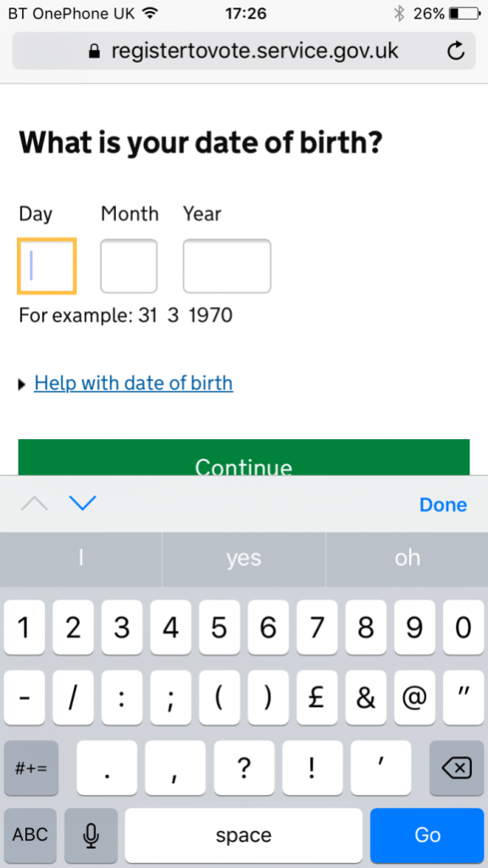Switch keyboard to #+= symbols
This screenshot has height=868, width=488.
30,768
